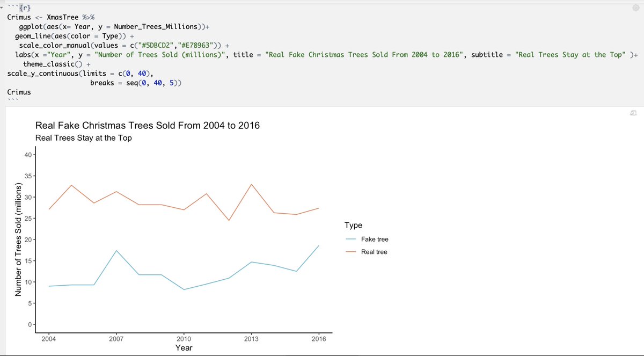Click the "Real Trees Stay at the Top" code string

570,54
